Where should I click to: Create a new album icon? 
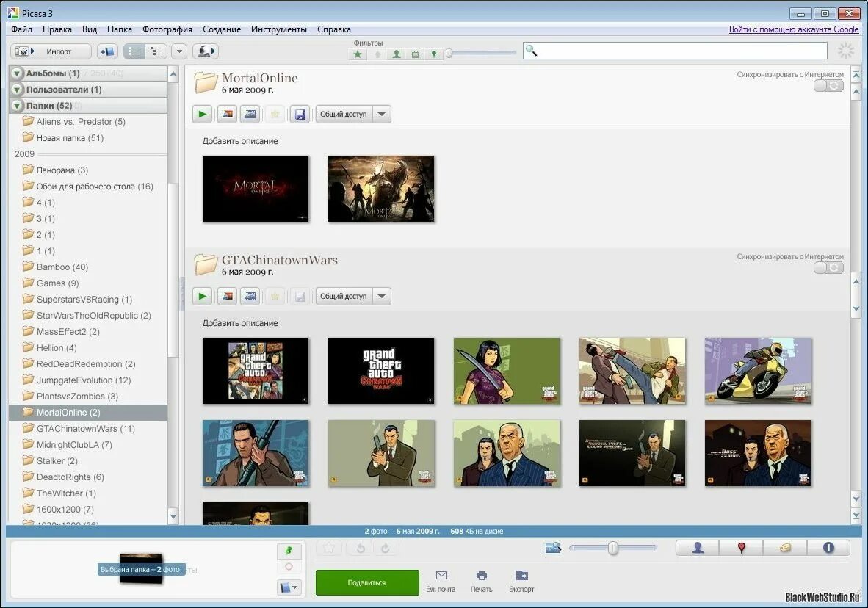(106, 51)
